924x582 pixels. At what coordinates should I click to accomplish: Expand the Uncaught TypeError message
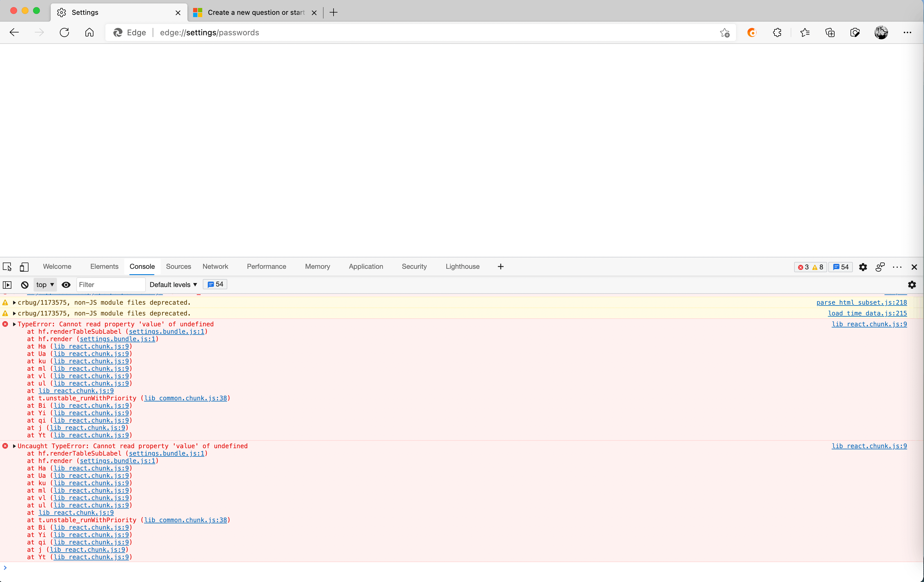point(14,446)
